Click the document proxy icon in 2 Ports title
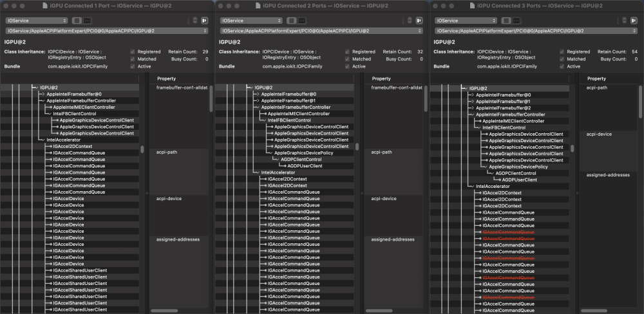 [x=258, y=6]
